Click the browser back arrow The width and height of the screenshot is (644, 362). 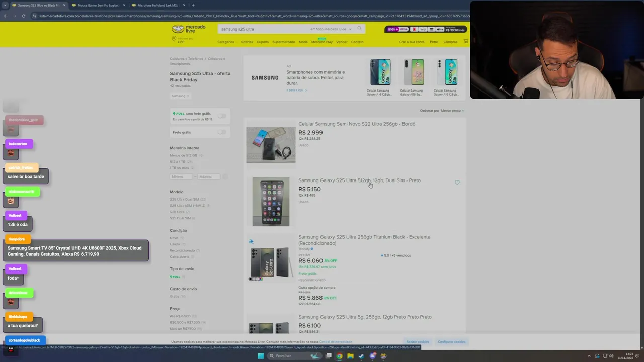6,16
